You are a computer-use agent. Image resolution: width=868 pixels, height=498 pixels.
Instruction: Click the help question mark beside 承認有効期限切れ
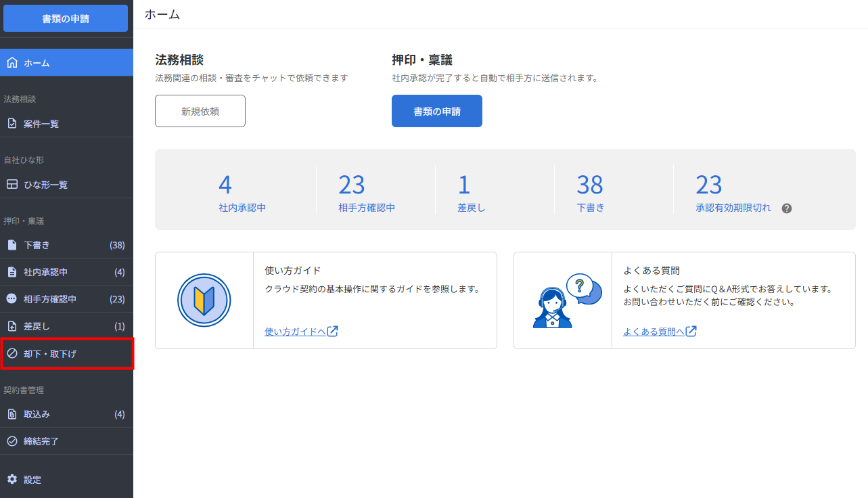[x=786, y=208]
